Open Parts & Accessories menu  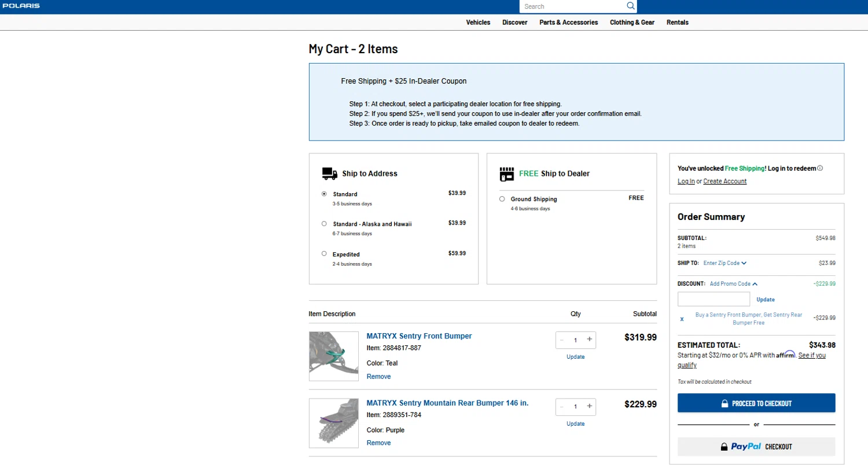pyautogui.click(x=568, y=23)
